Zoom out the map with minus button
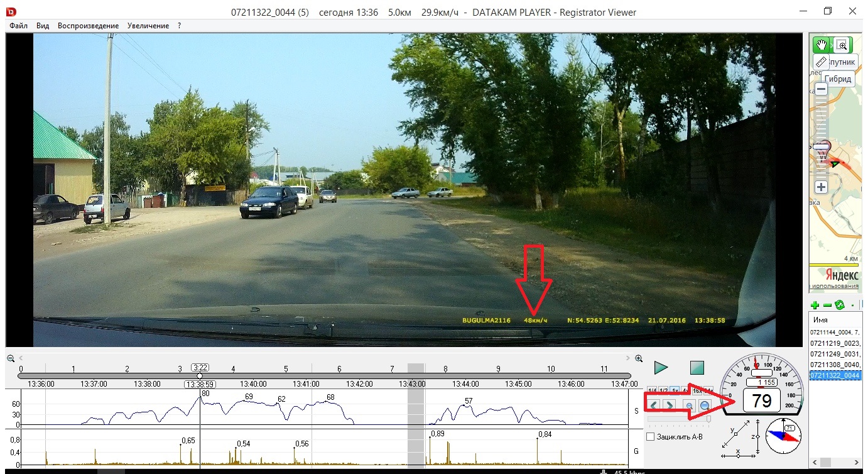This screenshot has height=474, width=868. click(x=821, y=89)
